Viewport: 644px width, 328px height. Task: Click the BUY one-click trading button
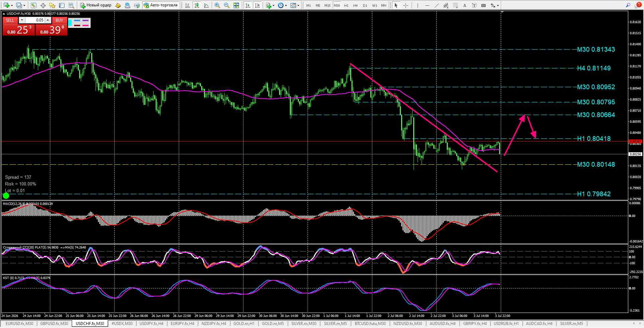point(59,20)
